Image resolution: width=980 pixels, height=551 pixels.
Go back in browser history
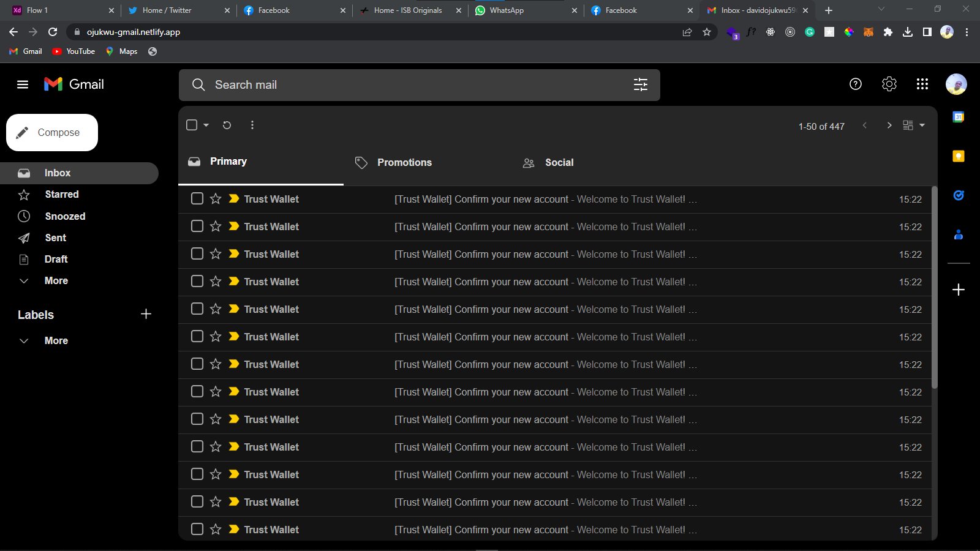coord(13,32)
